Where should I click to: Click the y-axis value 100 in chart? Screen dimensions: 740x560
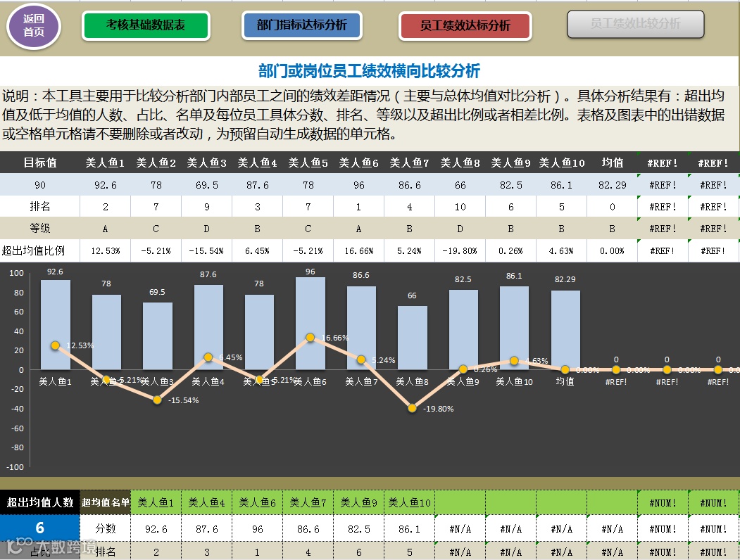click(x=16, y=273)
